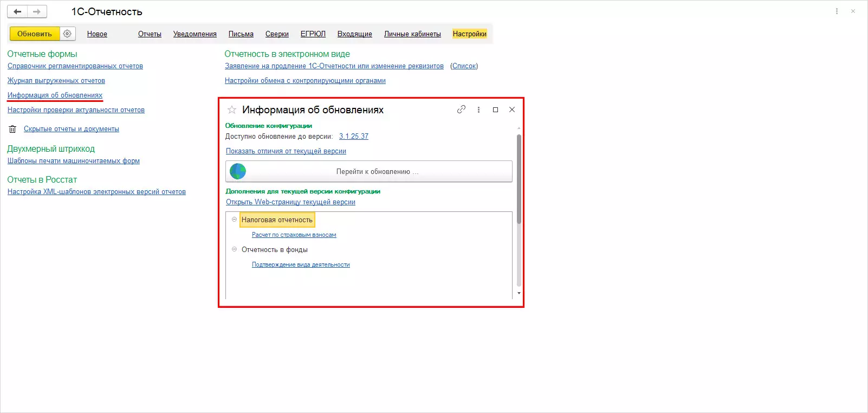Select the Отчетность в фонды tree row
Screen dimensions: 868x413
275,250
